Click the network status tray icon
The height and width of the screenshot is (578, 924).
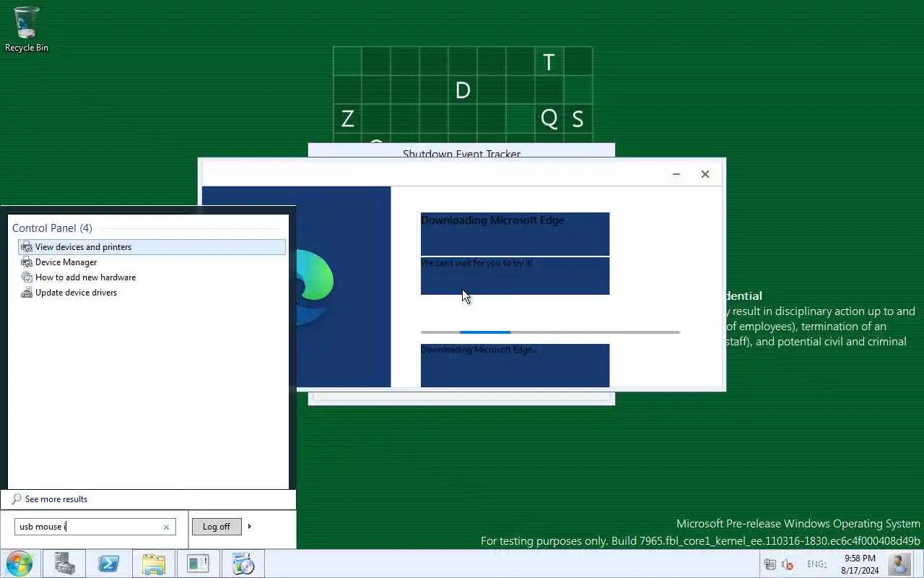click(770, 564)
